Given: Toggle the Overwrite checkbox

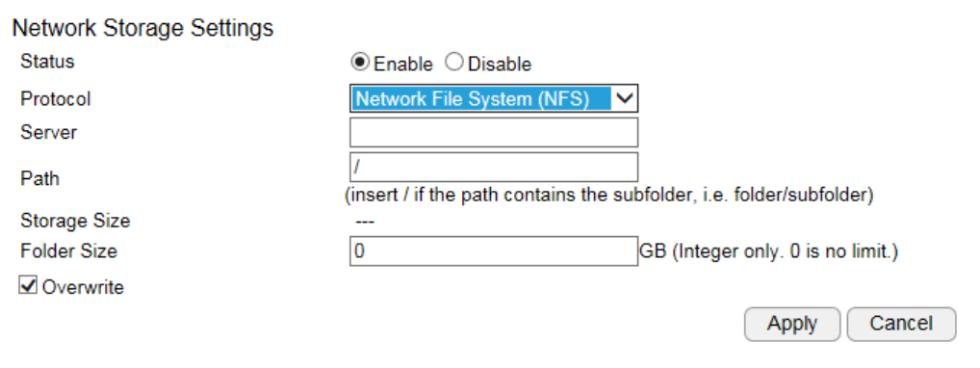Looking at the screenshot, I should [x=28, y=286].
